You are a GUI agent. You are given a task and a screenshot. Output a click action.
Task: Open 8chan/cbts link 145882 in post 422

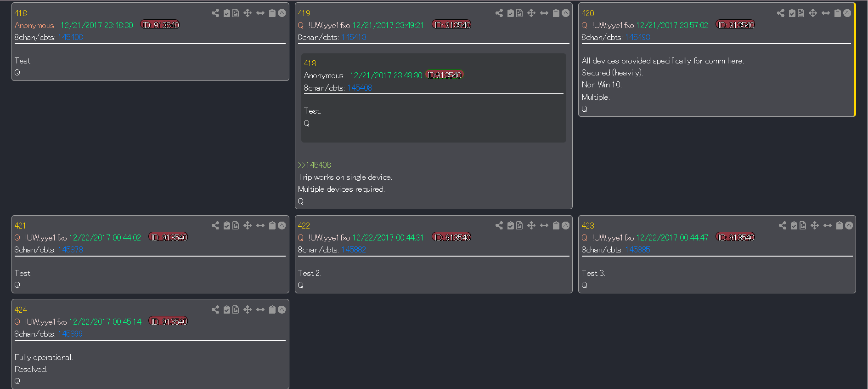(354, 250)
